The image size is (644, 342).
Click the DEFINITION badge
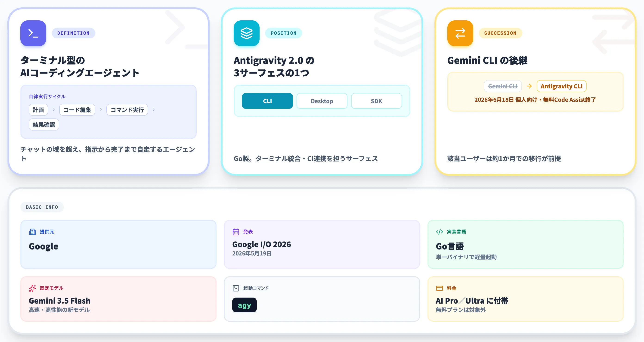73,33
